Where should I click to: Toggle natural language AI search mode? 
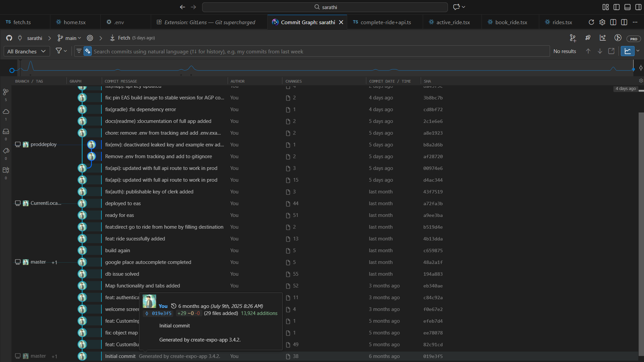pyautogui.click(x=88, y=51)
